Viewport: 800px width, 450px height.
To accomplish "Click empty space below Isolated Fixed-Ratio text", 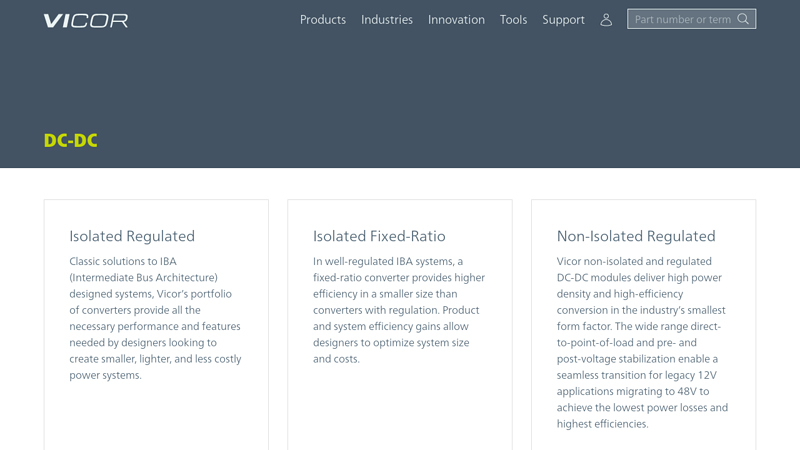I will tap(399, 405).
